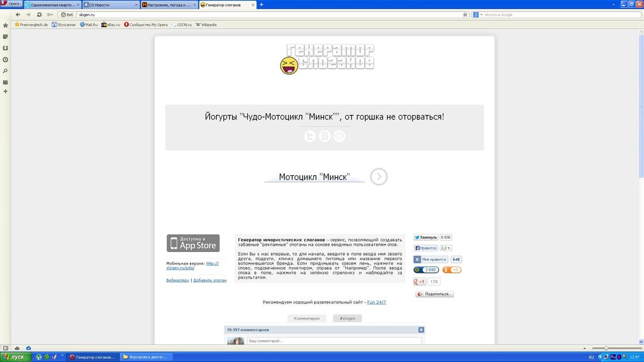Click the Odnoklassniki '+1' button

point(452,270)
